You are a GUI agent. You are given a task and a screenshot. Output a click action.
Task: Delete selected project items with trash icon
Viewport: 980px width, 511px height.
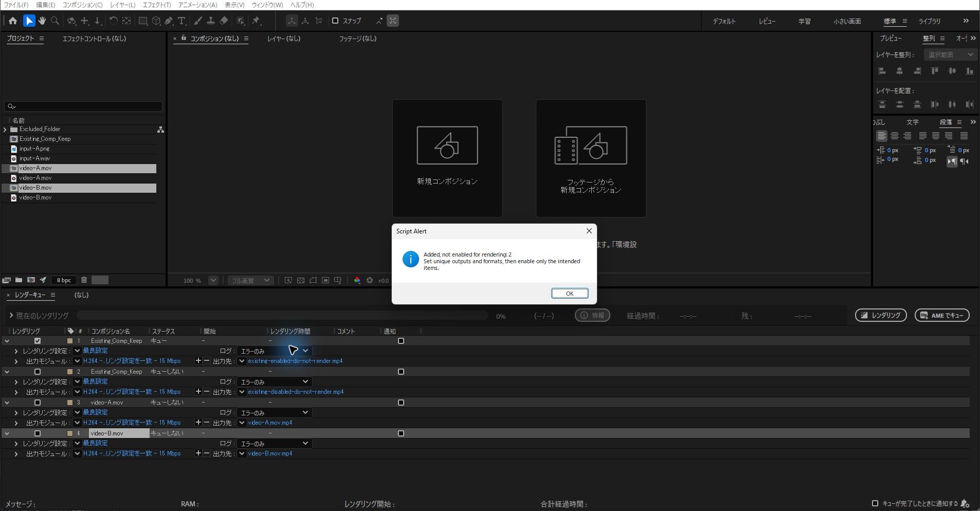click(84, 280)
